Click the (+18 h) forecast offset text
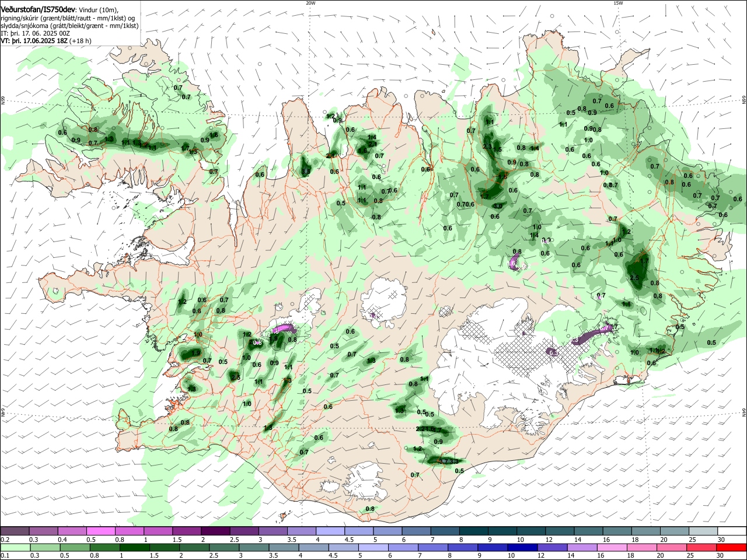Image resolution: width=747 pixels, height=560 pixels. pyautogui.click(x=80, y=41)
